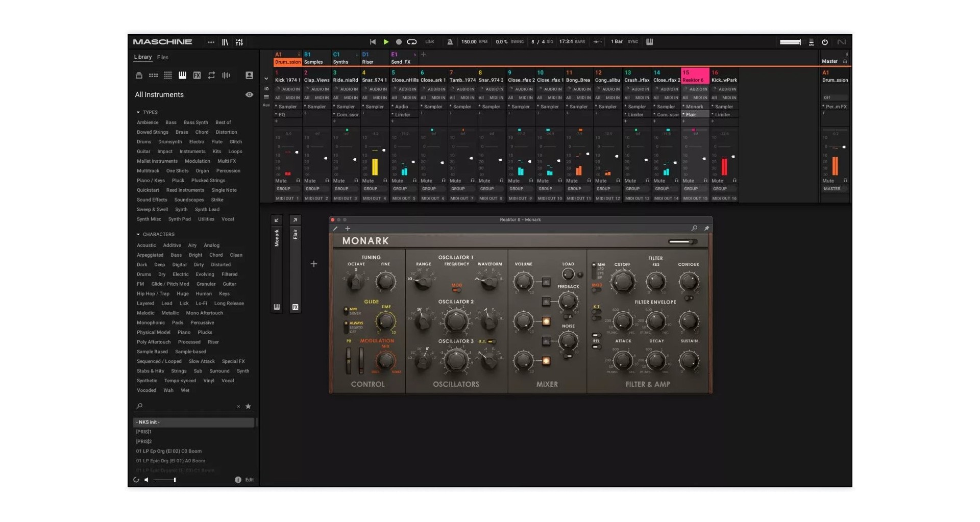Open MIDI OUT 15 output selector
980x522 pixels.
(695, 198)
